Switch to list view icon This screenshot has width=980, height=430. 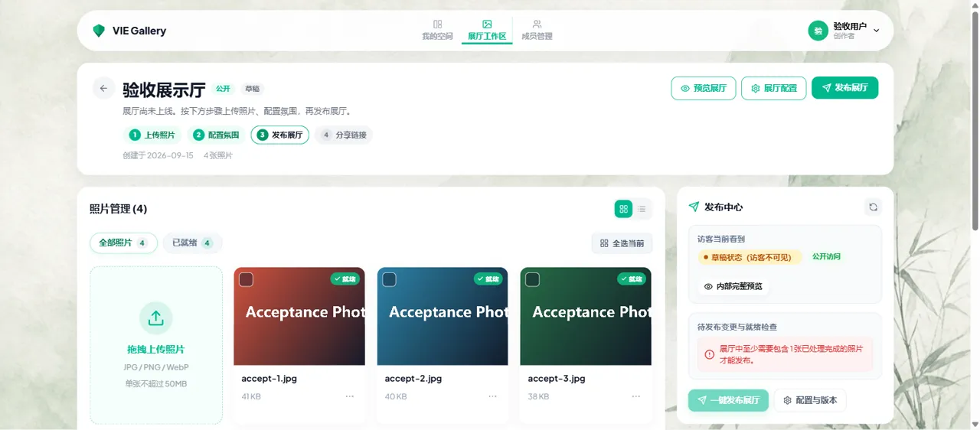(642, 209)
